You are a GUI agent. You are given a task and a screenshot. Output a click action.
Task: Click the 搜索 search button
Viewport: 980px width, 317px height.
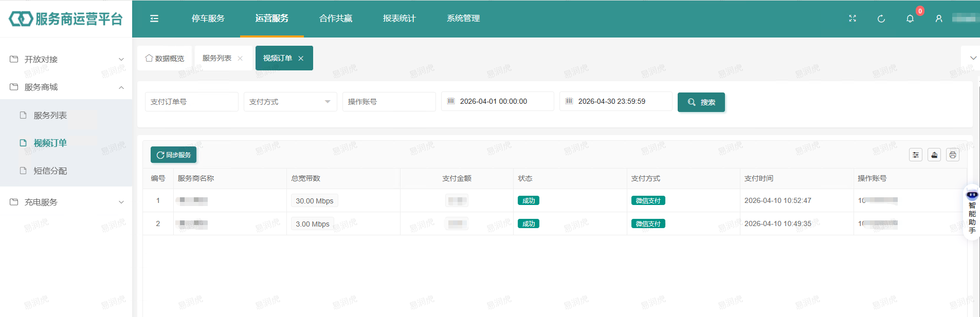(x=701, y=102)
